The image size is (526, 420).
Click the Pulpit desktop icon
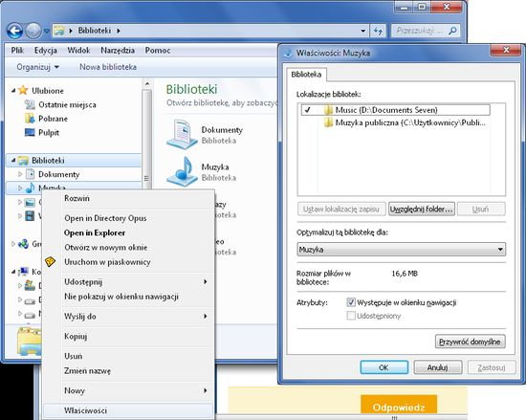coord(30,133)
